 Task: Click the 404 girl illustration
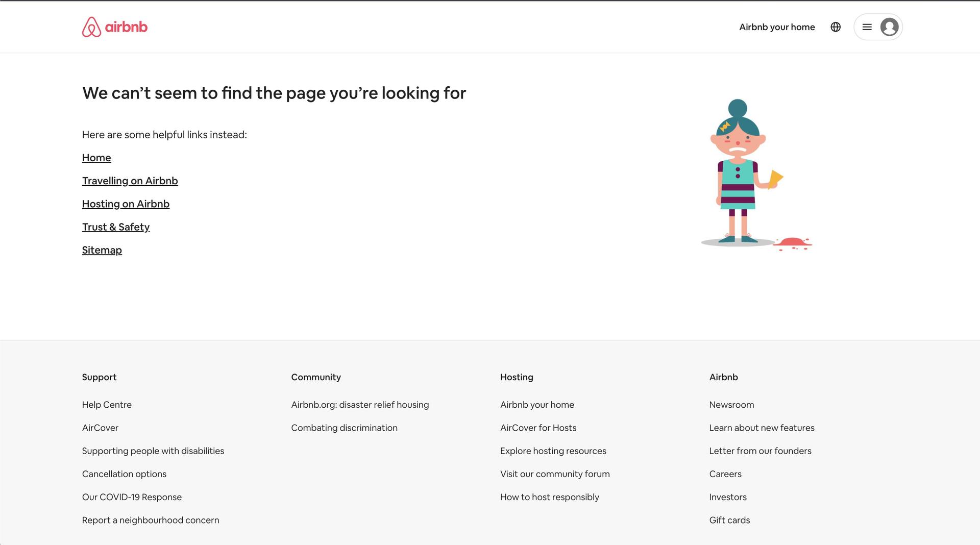(x=756, y=175)
